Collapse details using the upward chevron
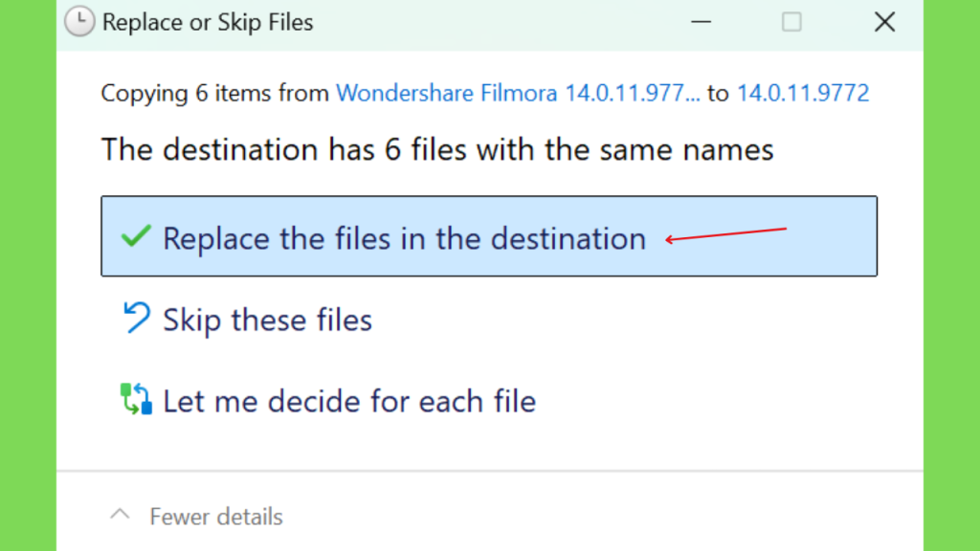Viewport: 980px width, 551px height. pyautogui.click(x=120, y=515)
